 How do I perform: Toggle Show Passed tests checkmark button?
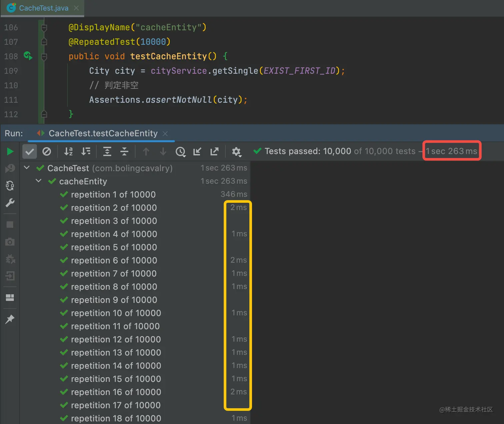[29, 151]
